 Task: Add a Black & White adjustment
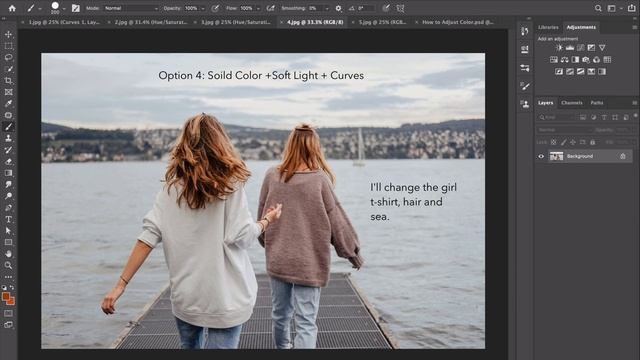tap(575, 60)
